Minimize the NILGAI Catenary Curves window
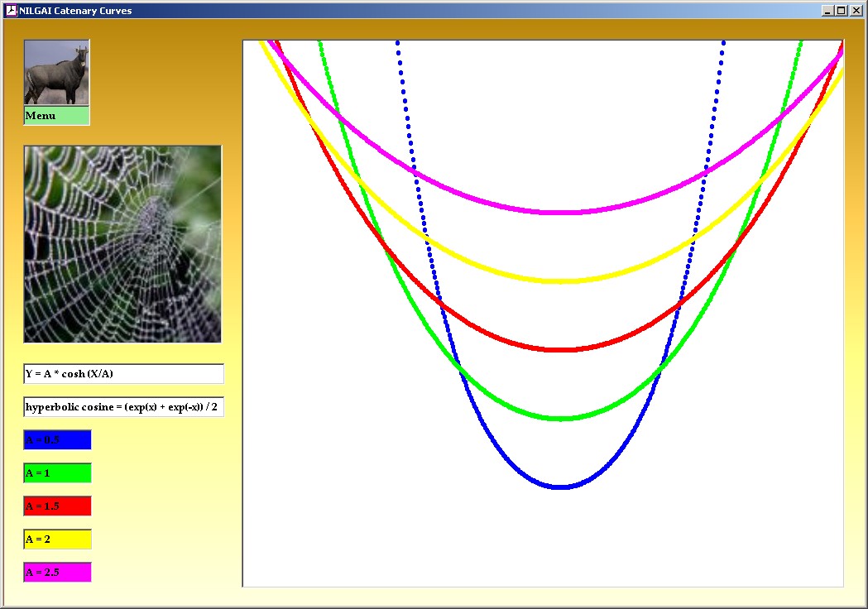 (x=827, y=11)
